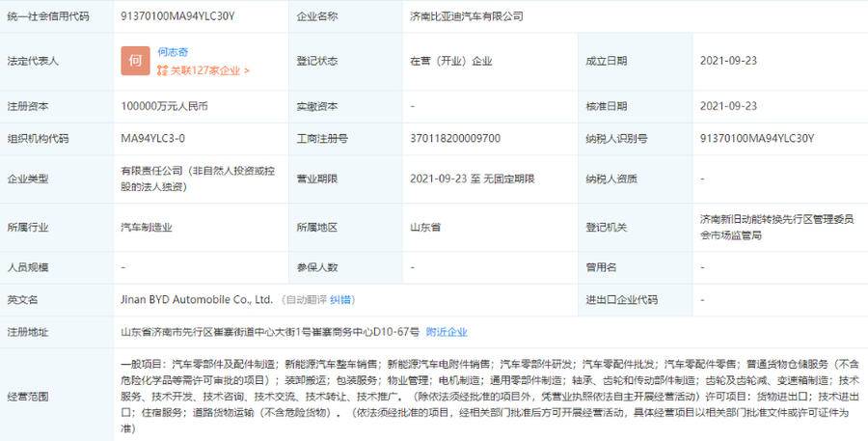Image resolution: width=868 pixels, height=441 pixels.
Task: Select the business scope paragraph starting 一般项目
Action: click(x=490, y=396)
